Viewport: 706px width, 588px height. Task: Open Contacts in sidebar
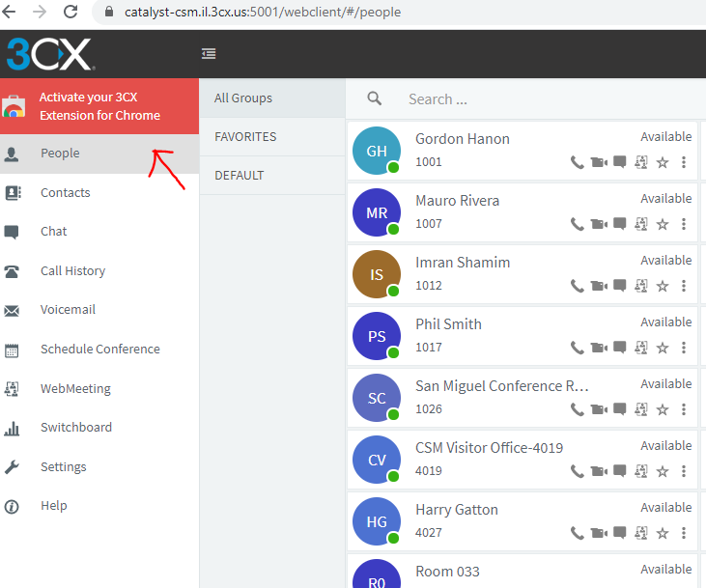(99, 193)
